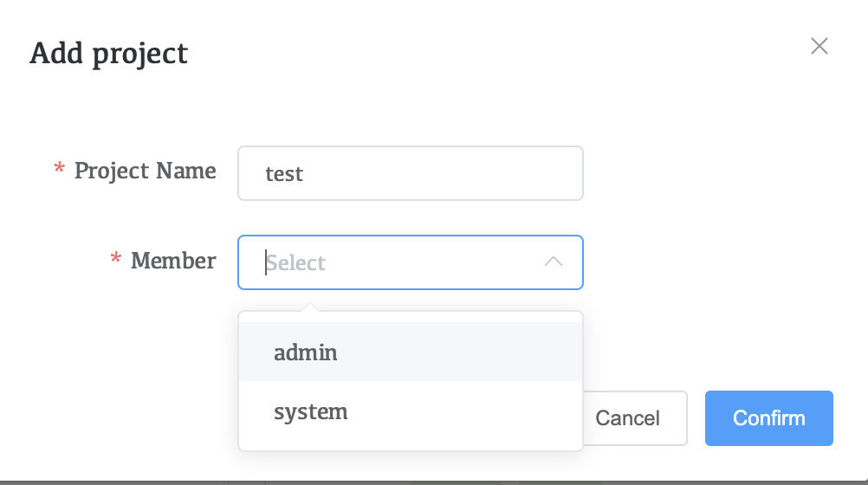Click the dropdown popup's pointer triangle
This screenshot has width=868, height=485.
tap(310, 307)
